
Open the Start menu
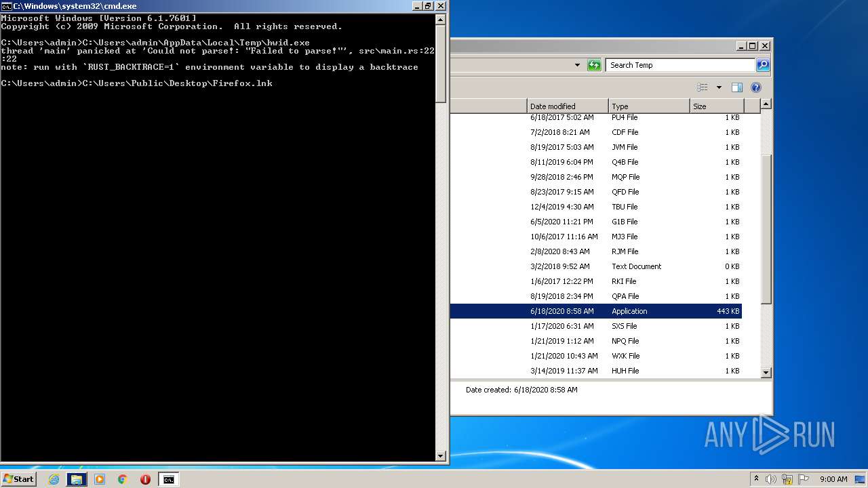coord(18,479)
